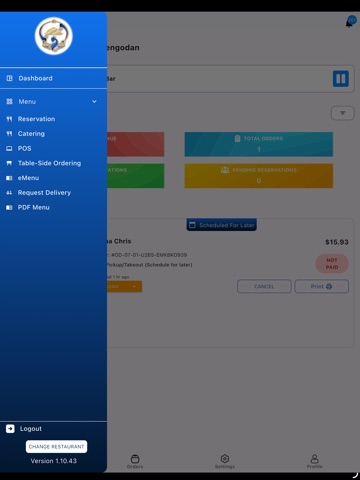Viewport: 360px width, 480px height.
Task: Open the POS section
Action: click(24, 148)
